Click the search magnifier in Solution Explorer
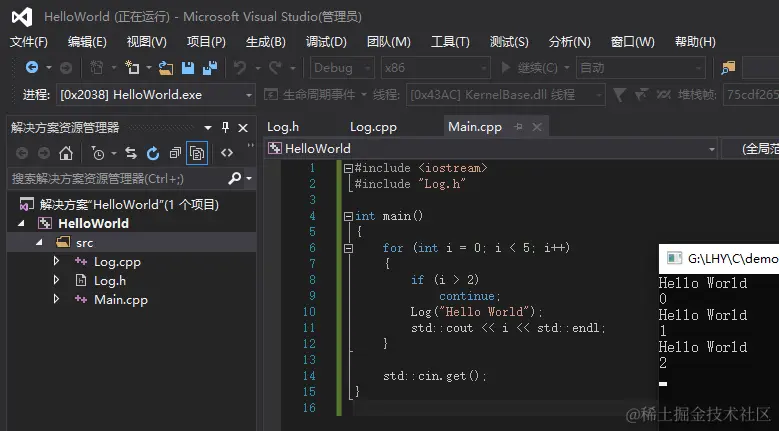The width and height of the screenshot is (779, 431). click(234, 178)
